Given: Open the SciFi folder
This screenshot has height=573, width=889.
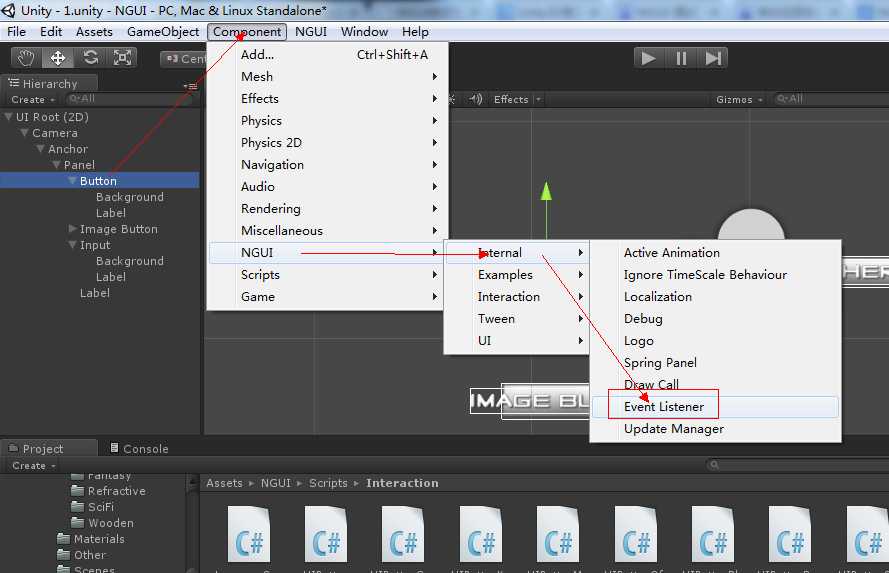Looking at the screenshot, I should tap(94, 507).
